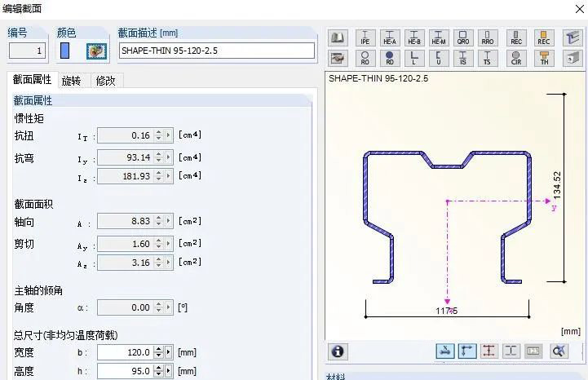This screenshot has height=380, width=588.
Task: Open the cross-section library book icon
Action: [338, 38]
